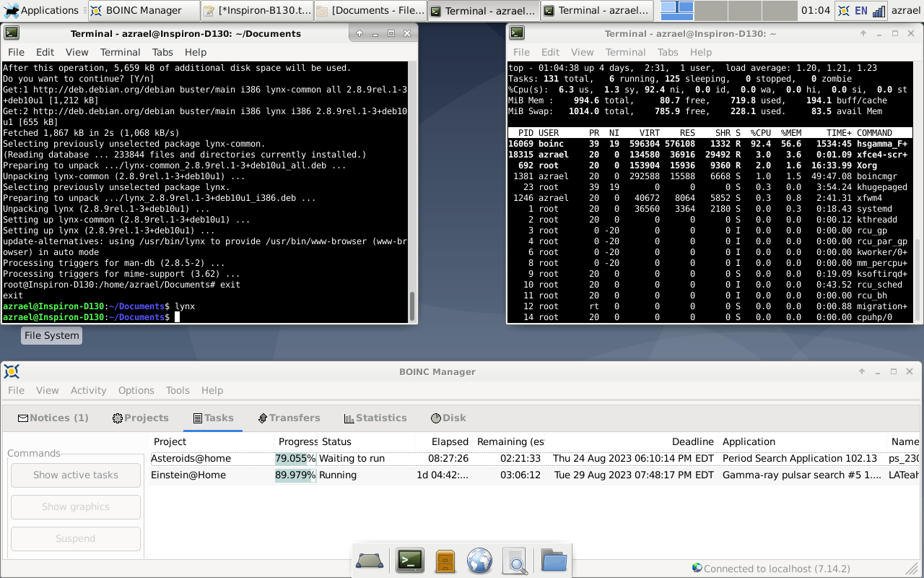Click Show graphics button
Image resolution: width=924 pixels, height=578 pixels.
pyautogui.click(x=76, y=506)
